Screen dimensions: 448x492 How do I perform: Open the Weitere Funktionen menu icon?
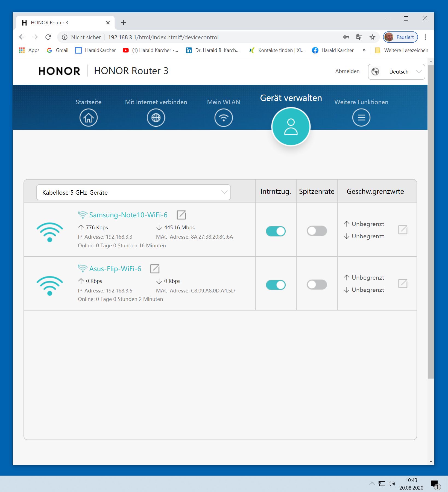361,118
